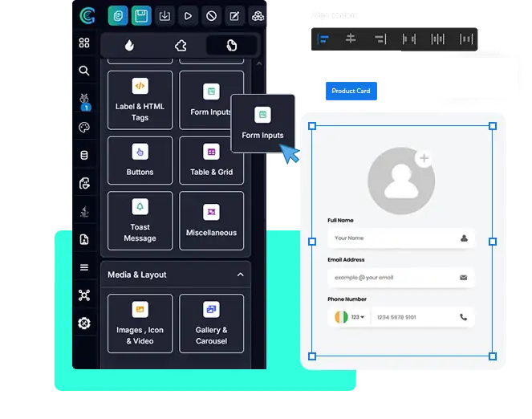Click the top-right selection handle
This screenshot has width=532, height=419.
(x=493, y=126)
